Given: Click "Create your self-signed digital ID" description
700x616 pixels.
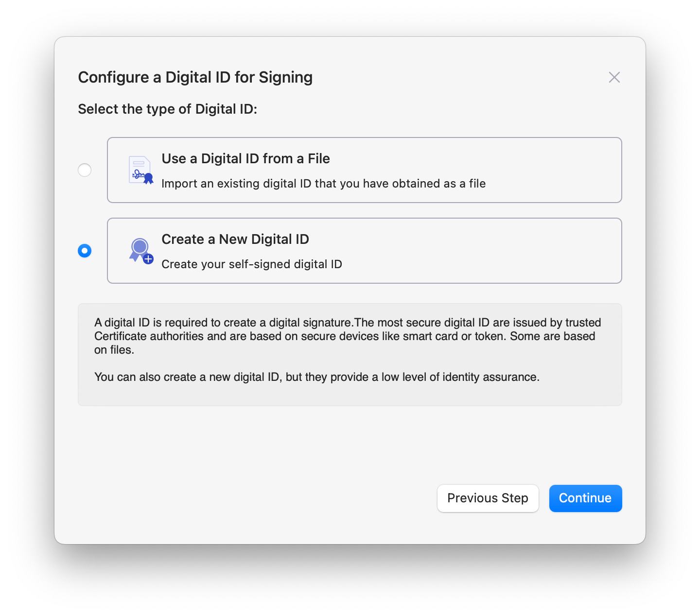Looking at the screenshot, I should pyautogui.click(x=252, y=264).
